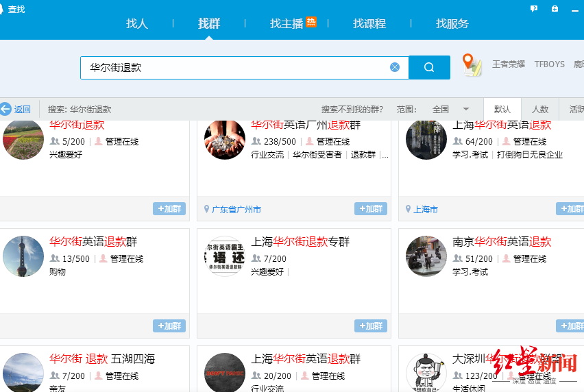
Task: Join 华尔街英语退款群 with 13/500 members
Action: pyautogui.click(x=169, y=326)
